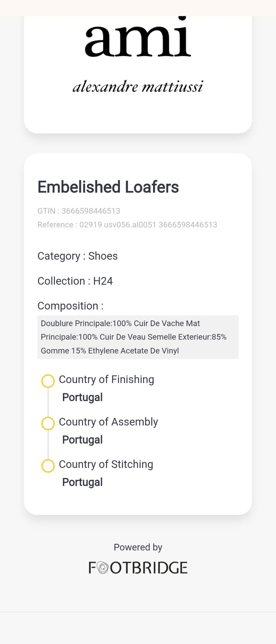The width and height of the screenshot is (276, 644).
Task: Click the Composition label
Action: tap(70, 306)
